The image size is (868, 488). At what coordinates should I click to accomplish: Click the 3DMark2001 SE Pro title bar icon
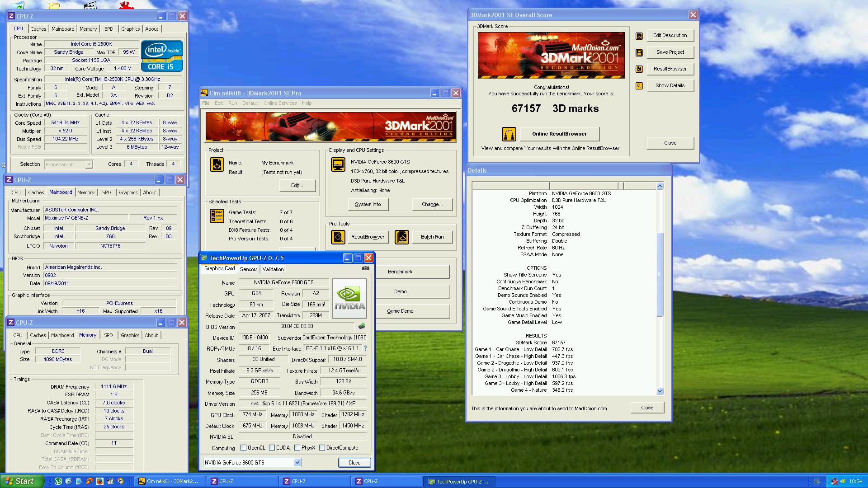pyautogui.click(x=204, y=93)
